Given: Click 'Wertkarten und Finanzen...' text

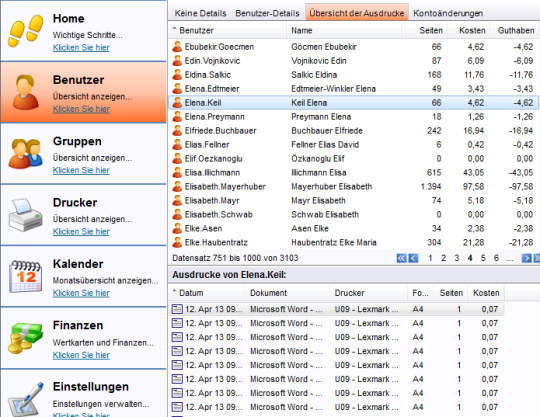Looking at the screenshot, I should [x=103, y=343].
